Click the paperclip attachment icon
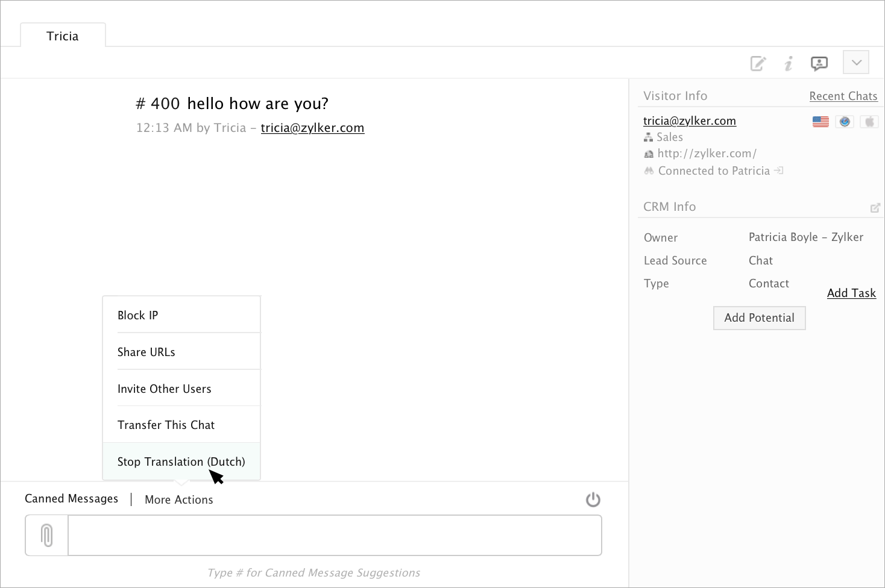885x588 pixels. coord(47,536)
